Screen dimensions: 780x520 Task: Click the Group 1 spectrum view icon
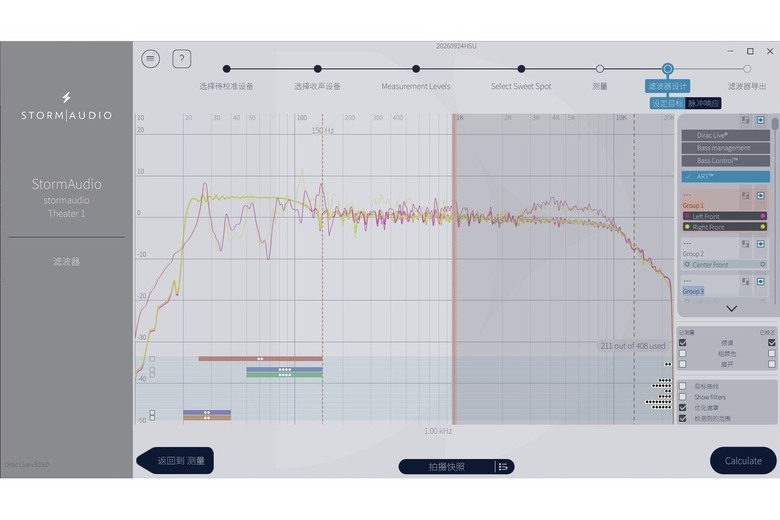pyautogui.click(x=745, y=196)
